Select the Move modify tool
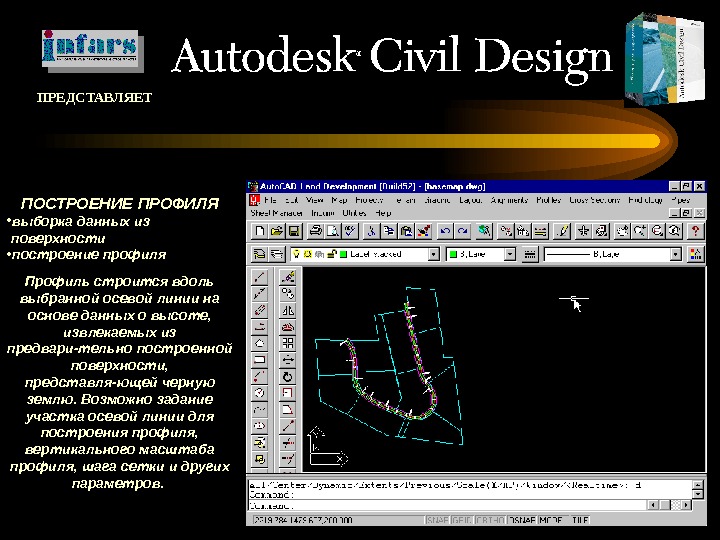Viewport: 720px width, 540px height. tap(288, 360)
